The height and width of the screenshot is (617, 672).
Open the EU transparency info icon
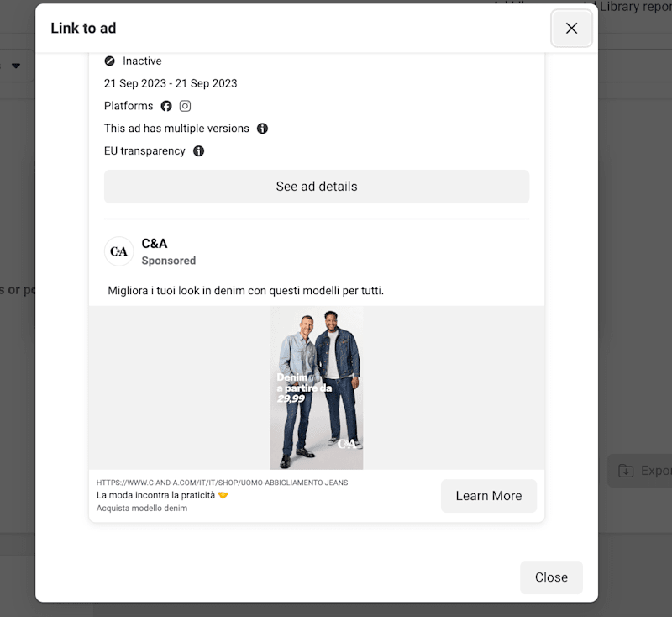[198, 151]
